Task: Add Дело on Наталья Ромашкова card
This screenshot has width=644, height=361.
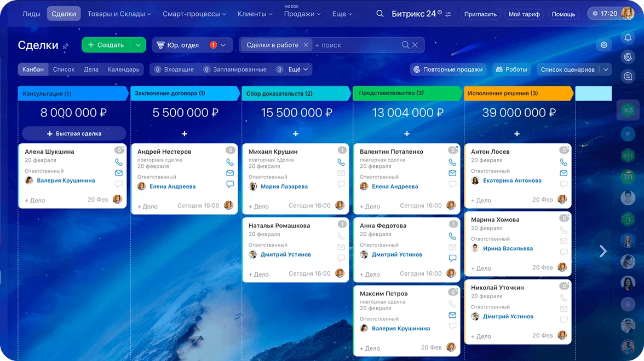Action: click(258, 275)
